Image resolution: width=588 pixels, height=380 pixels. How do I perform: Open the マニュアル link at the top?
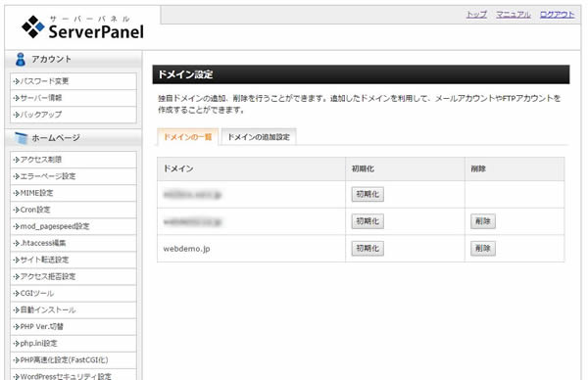(514, 15)
